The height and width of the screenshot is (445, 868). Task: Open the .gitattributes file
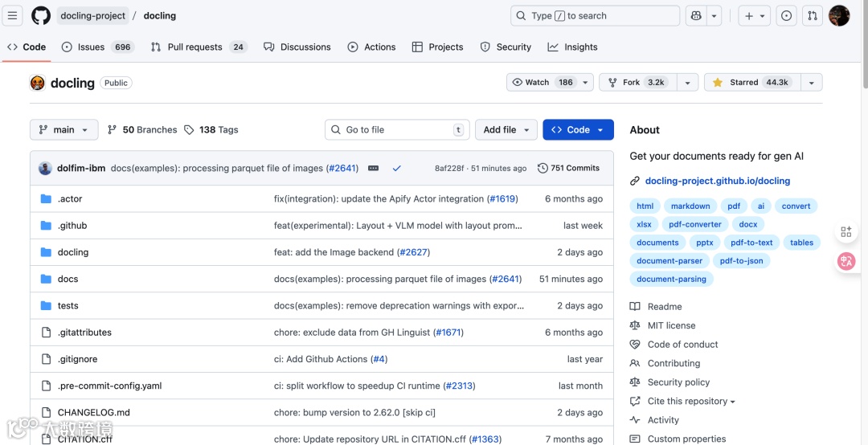tap(84, 332)
